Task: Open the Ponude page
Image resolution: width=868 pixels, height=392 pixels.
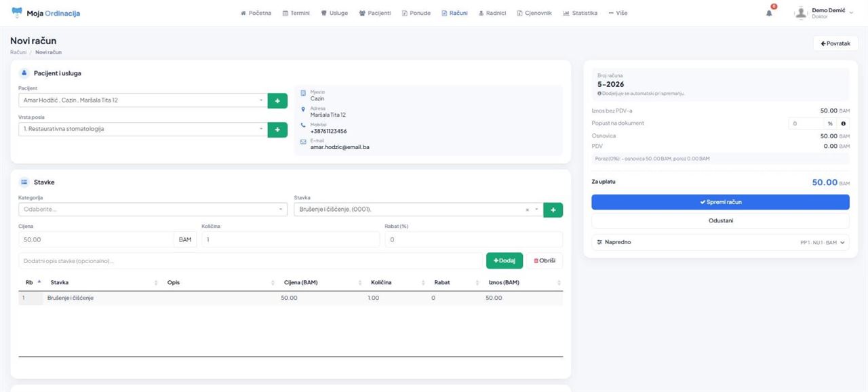Action: coord(416,13)
